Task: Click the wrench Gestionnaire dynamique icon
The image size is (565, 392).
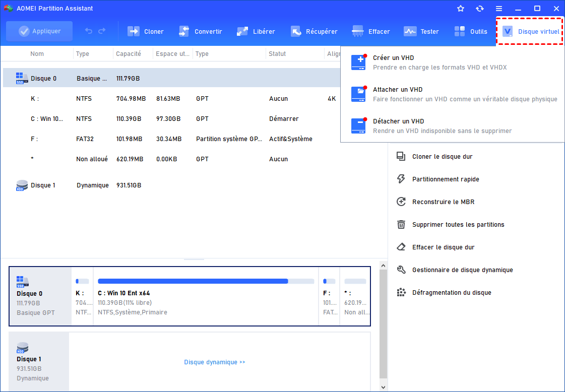Action: click(x=401, y=270)
